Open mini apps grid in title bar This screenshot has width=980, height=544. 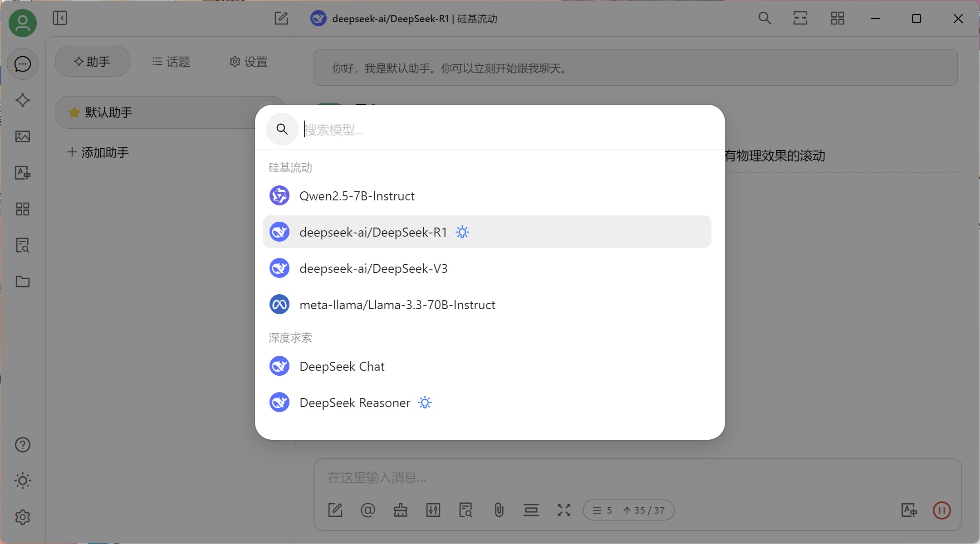(x=838, y=18)
